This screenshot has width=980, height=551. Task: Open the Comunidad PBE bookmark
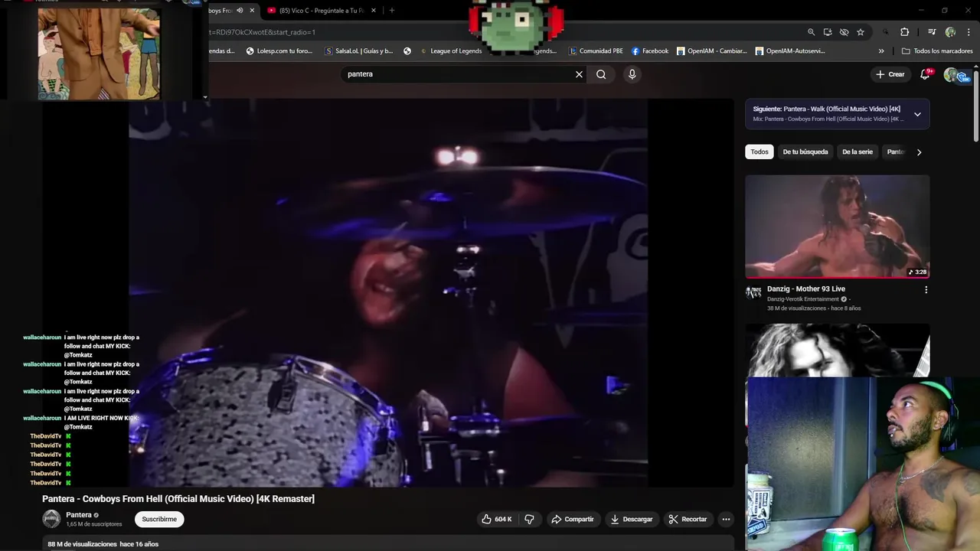596,51
